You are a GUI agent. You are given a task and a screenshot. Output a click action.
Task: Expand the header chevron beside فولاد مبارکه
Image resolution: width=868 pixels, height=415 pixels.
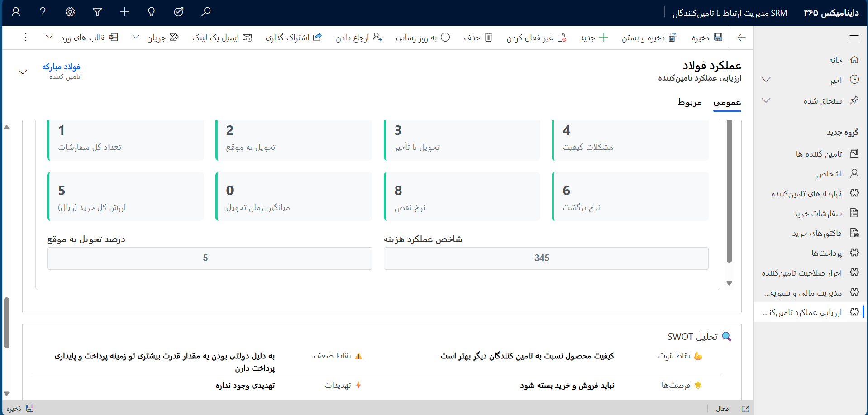click(23, 72)
